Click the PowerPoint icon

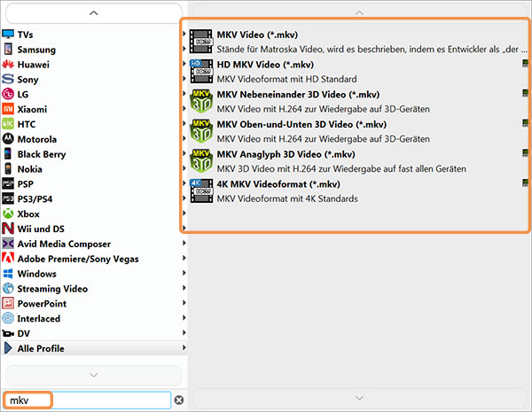point(8,303)
